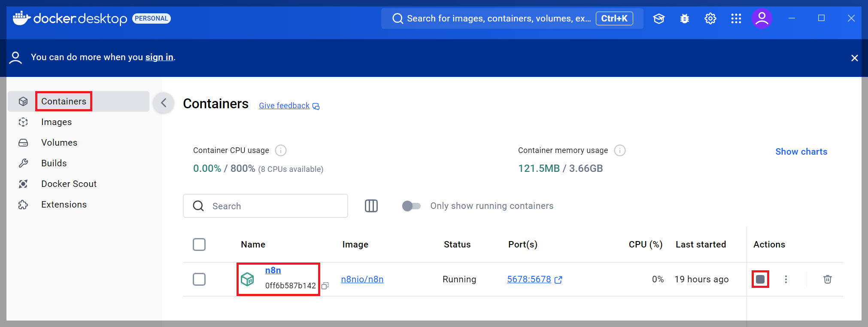The height and width of the screenshot is (327, 868).
Task: Click the Docker whale logo
Action: pos(21,18)
